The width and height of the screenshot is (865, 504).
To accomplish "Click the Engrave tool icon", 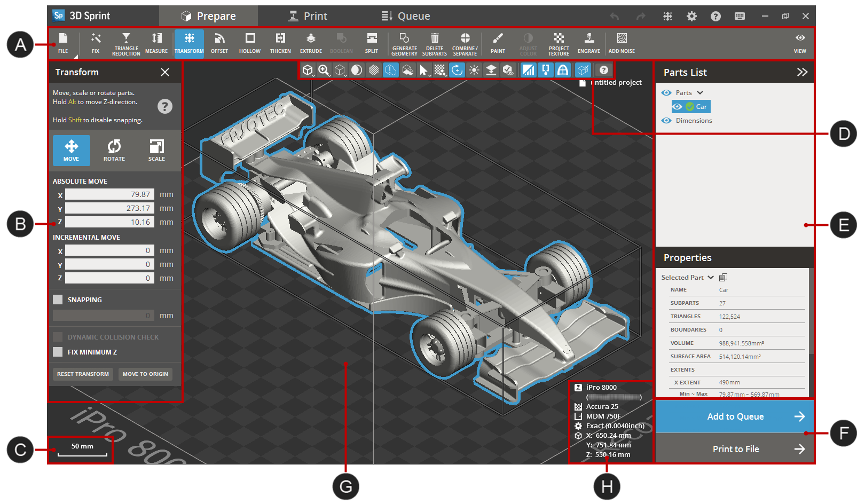I will point(588,43).
